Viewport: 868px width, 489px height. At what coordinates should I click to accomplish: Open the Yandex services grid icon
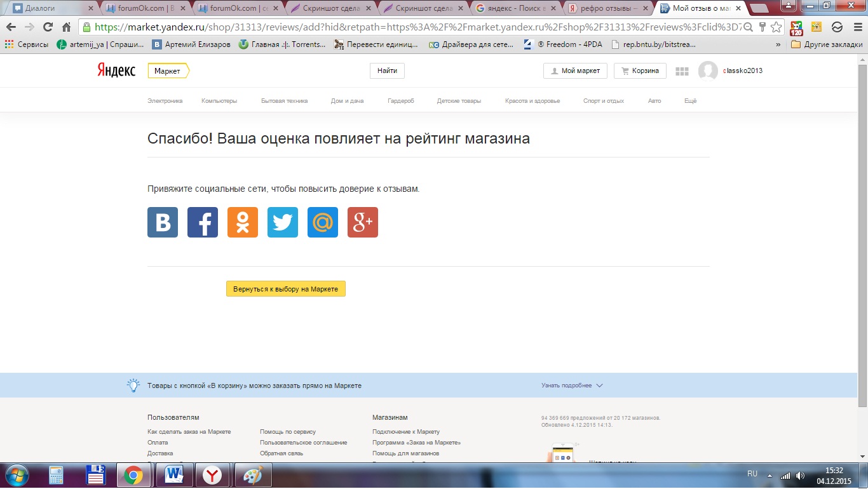(x=682, y=71)
